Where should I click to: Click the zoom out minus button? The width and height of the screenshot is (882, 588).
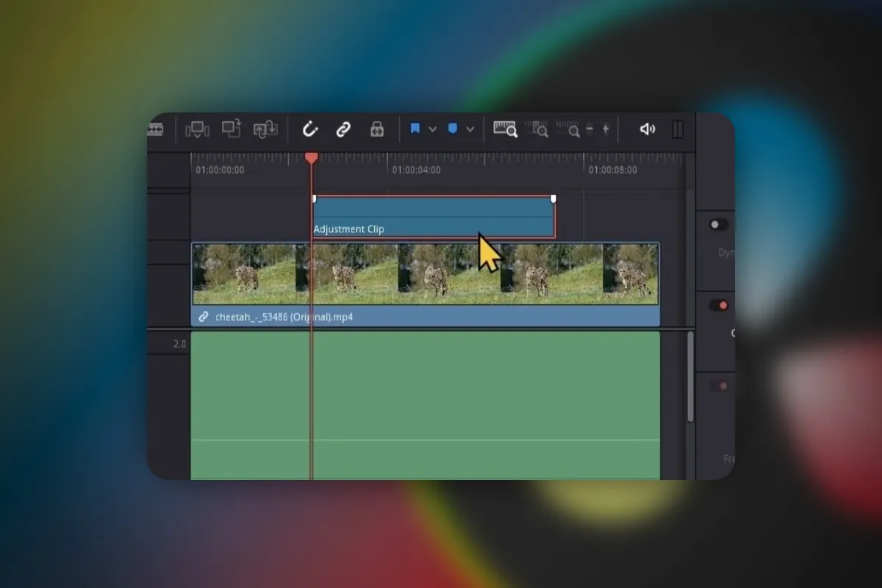coord(589,129)
